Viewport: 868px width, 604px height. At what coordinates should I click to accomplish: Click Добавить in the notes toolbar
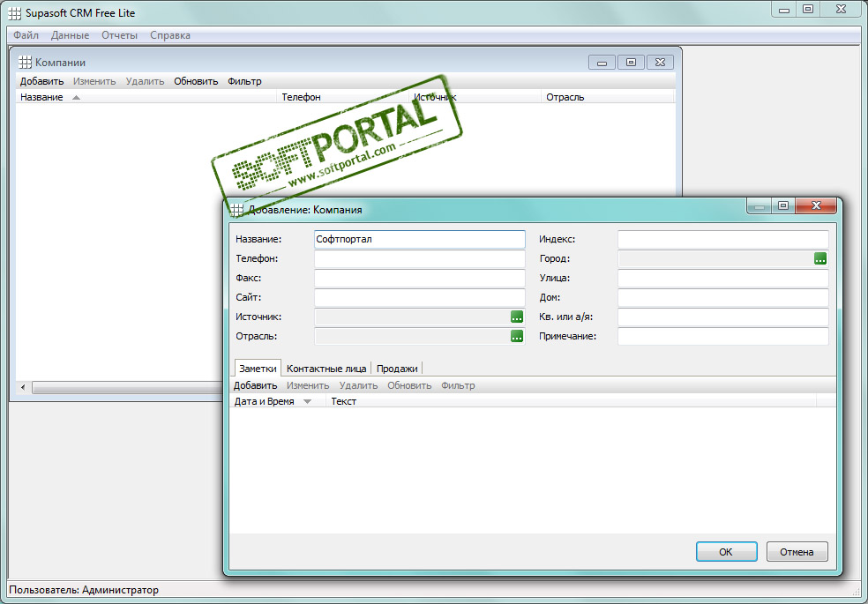(255, 385)
